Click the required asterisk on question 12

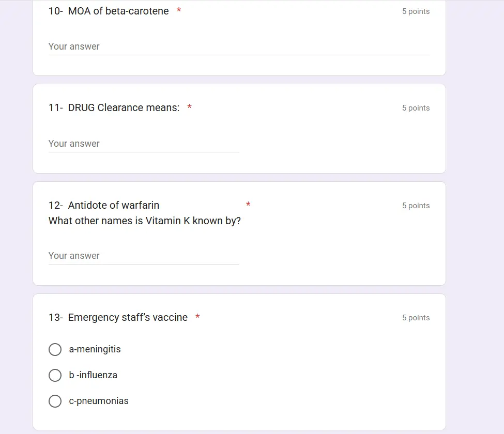pos(248,205)
